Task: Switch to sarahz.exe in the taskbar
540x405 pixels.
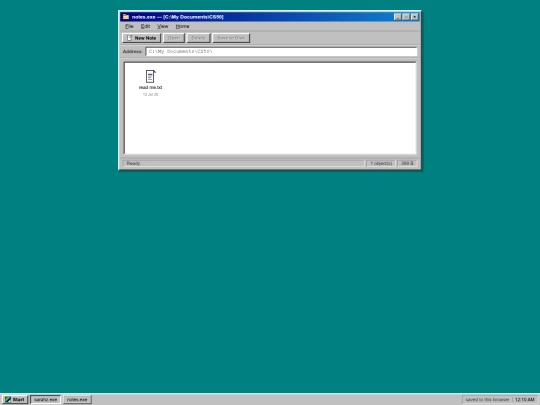Action: (x=45, y=399)
